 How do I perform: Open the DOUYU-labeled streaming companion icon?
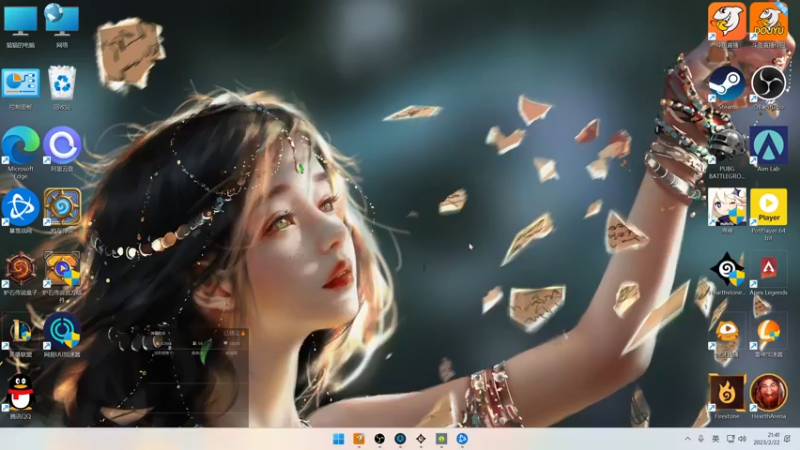point(768,21)
